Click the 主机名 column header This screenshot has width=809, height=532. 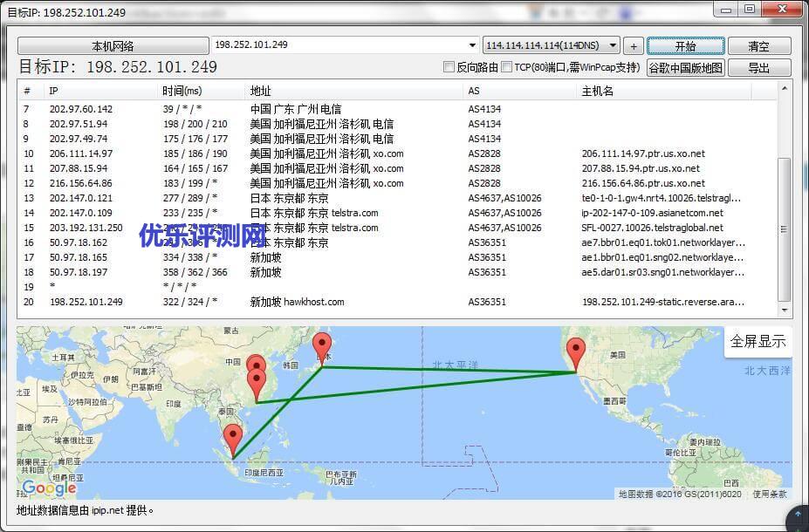click(x=598, y=91)
